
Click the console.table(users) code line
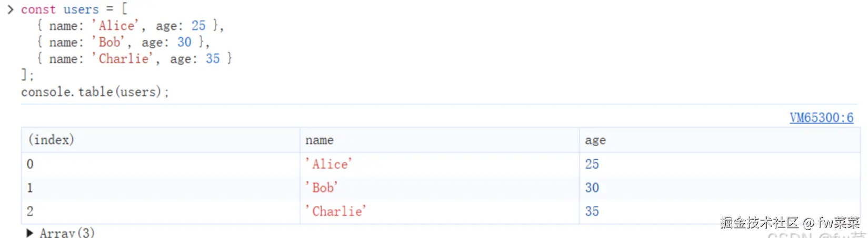click(95, 92)
